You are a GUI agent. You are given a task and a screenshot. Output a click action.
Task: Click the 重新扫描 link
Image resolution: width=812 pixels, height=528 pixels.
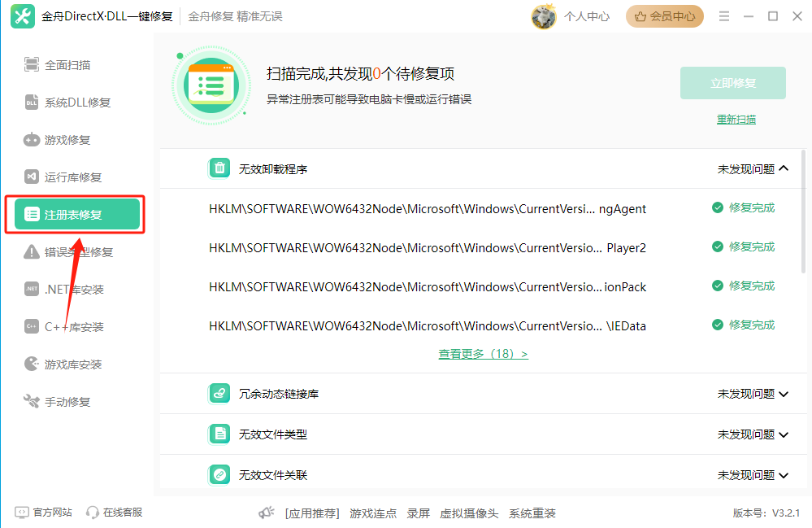pos(736,120)
